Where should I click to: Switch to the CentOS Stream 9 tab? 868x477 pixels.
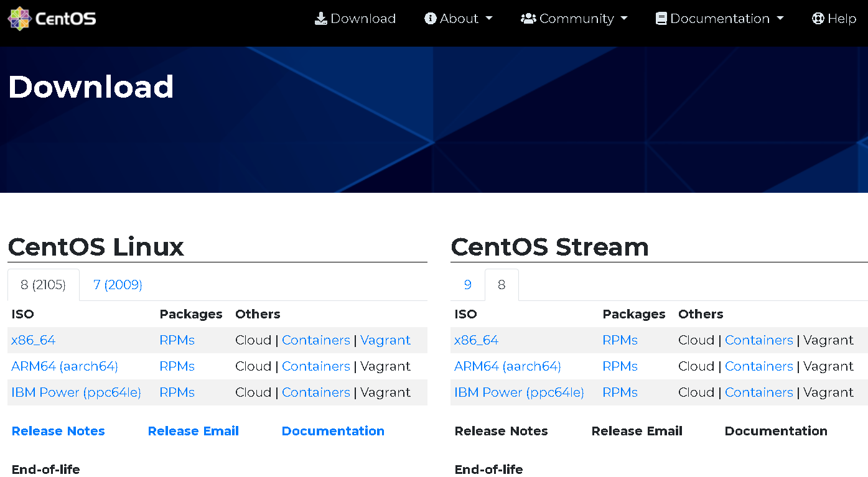click(468, 285)
